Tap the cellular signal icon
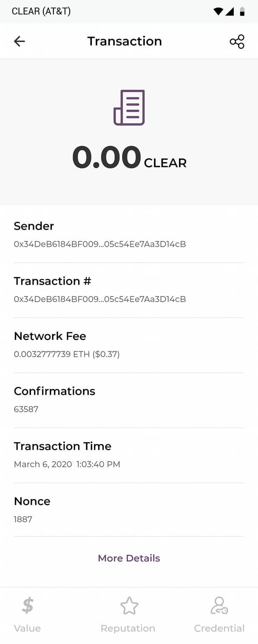The height and width of the screenshot is (644, 258). pos(230,11)
